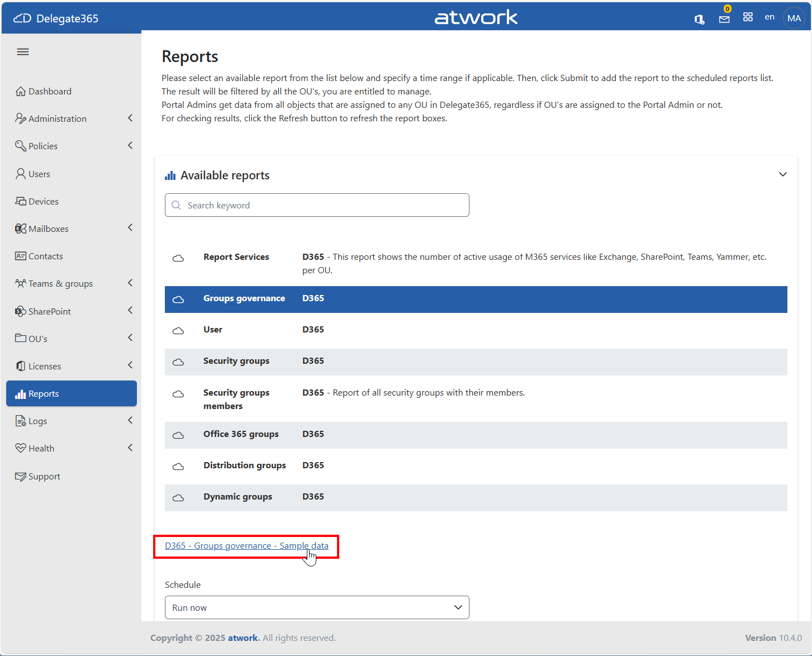
Task: Open the Users page from sidebar
Action: pos(39,174)
